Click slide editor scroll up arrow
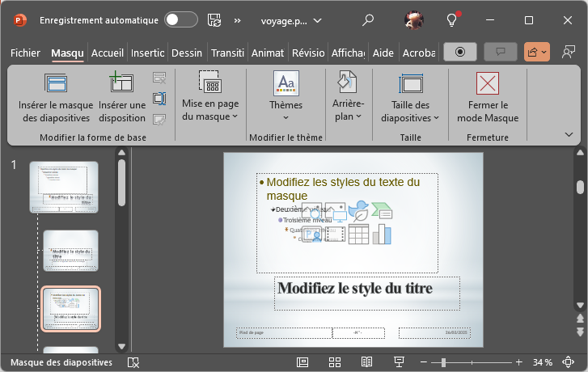The height and width of the screenshot is (372, 588). [580, 153]
